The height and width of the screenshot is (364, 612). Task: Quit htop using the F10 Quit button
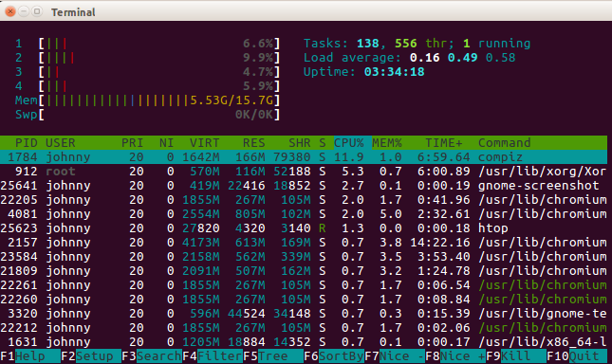tap(577, 356)
